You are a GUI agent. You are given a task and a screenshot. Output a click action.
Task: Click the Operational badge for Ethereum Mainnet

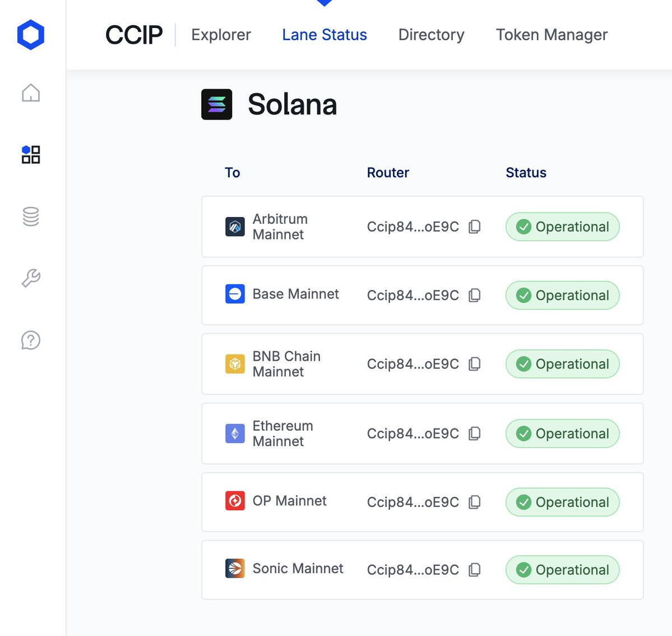pyautogui.click(x=562, y=433)
